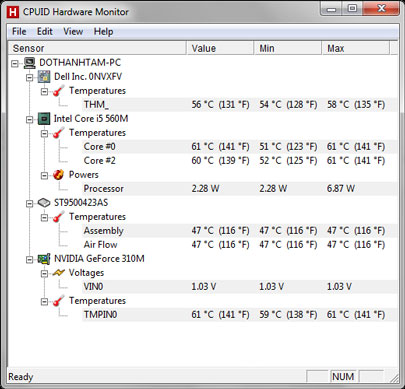The height and width of the screenshot is (389, 405).
Task: Click THM_ max value 58 °C (135 °F)
Action: (x=356, y=105)
